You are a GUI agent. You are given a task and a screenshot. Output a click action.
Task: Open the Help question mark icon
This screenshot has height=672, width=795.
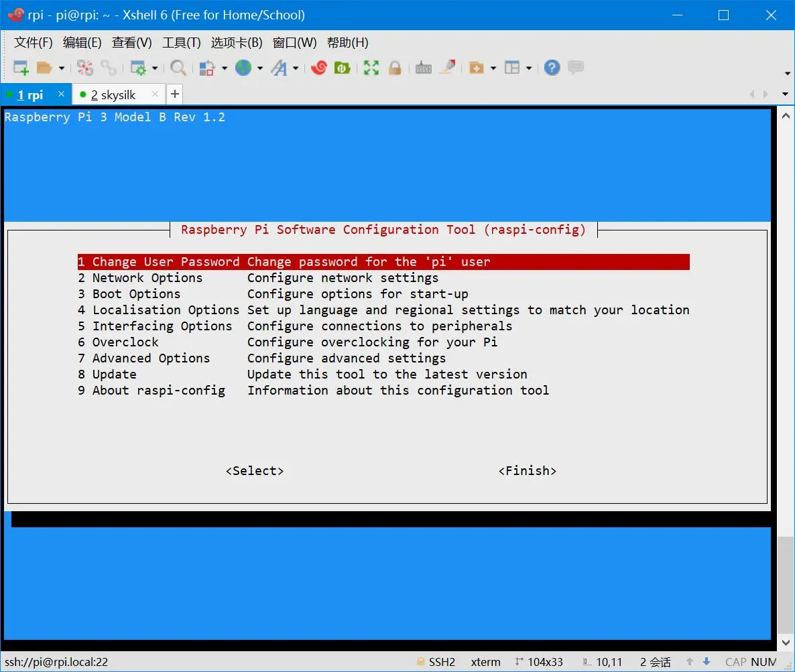(x=552, y=68)
